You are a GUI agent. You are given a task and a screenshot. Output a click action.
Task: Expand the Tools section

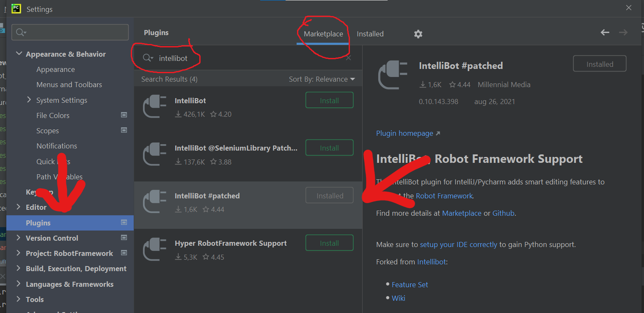[x=18, y=299]
